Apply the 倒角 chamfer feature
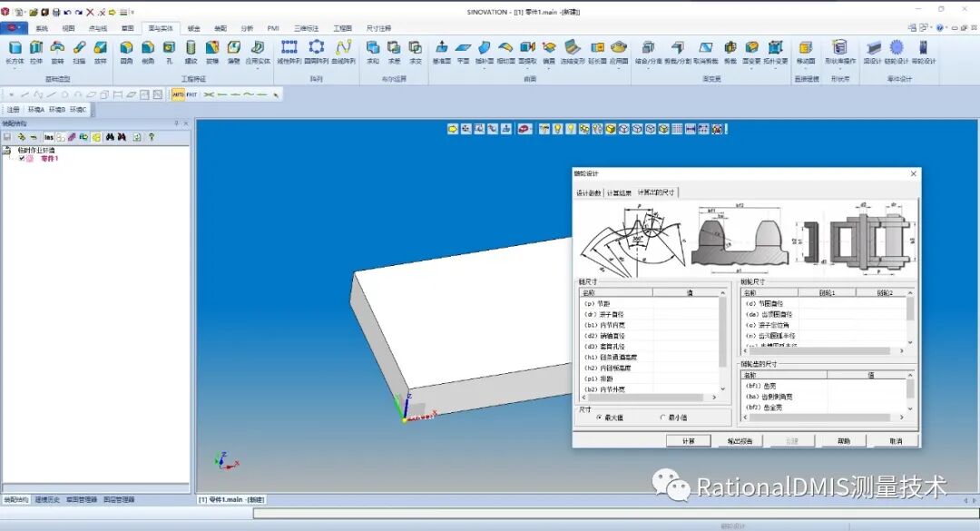 (x=148, y=52)
